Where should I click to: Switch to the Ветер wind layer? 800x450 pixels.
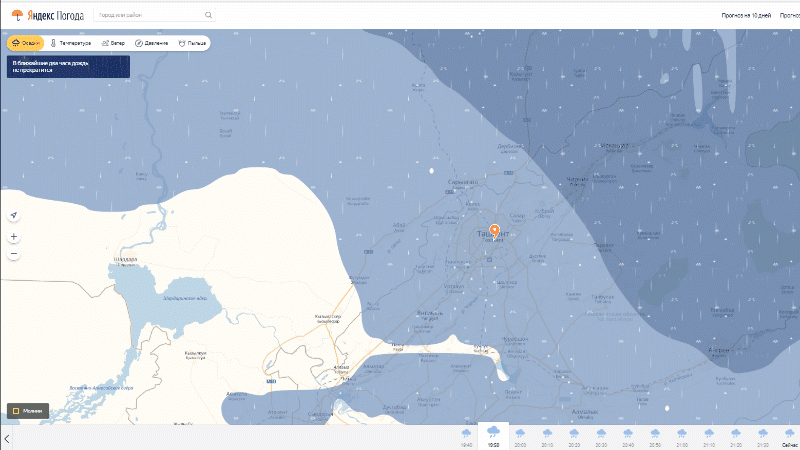pos(113,43)
